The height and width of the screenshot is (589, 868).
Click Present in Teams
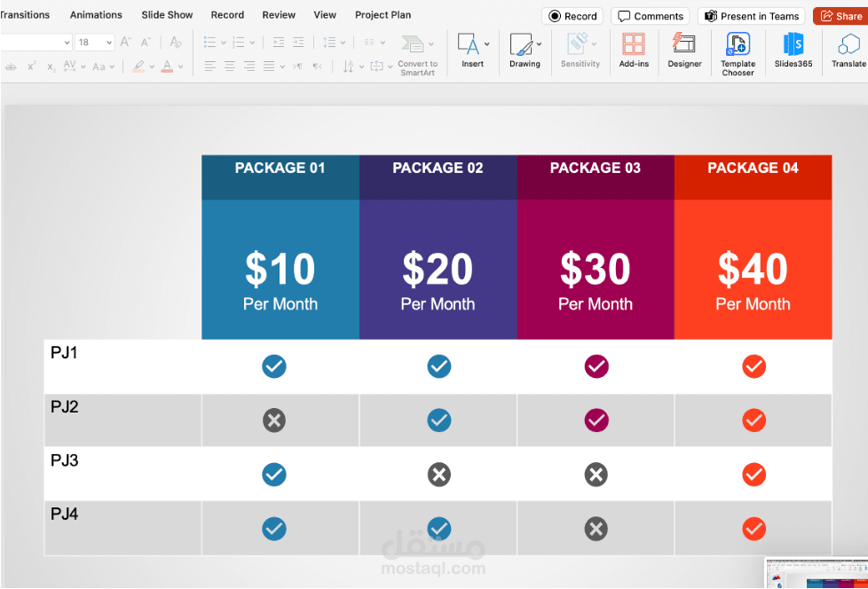click(751, 16)
